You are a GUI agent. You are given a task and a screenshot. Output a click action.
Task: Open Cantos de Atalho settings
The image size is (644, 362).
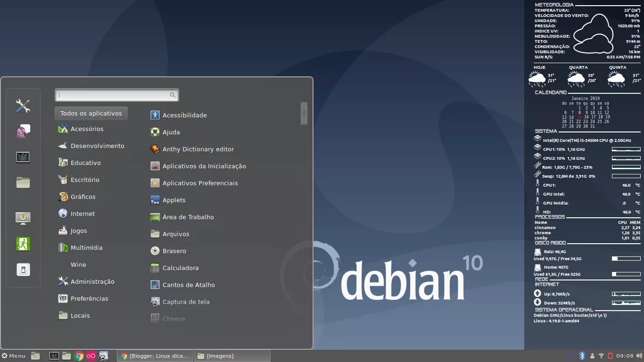(182, 285)
